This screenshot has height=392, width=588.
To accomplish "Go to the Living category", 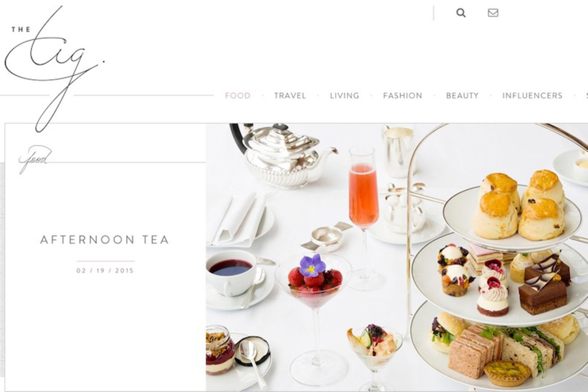I will coord(345,96).
